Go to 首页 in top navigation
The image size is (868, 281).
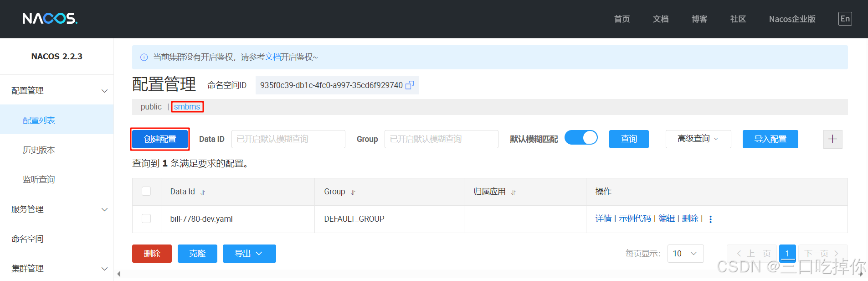point(622,19)
